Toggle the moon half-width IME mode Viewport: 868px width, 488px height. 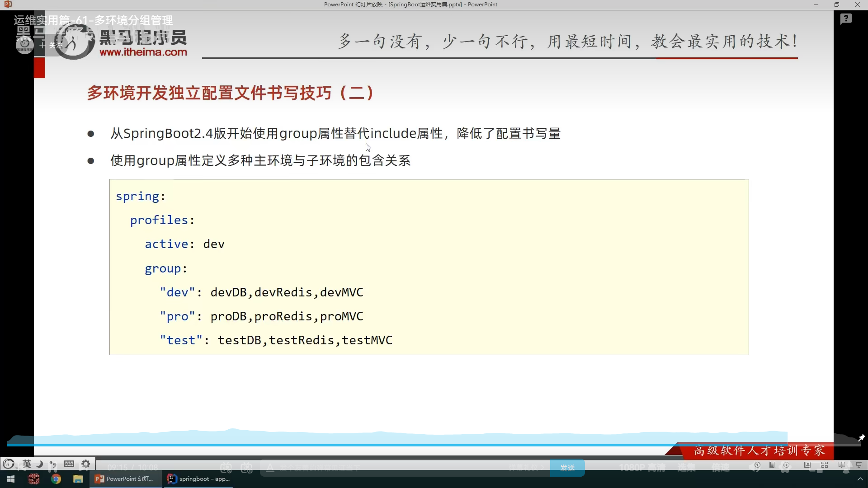point(40,464)
